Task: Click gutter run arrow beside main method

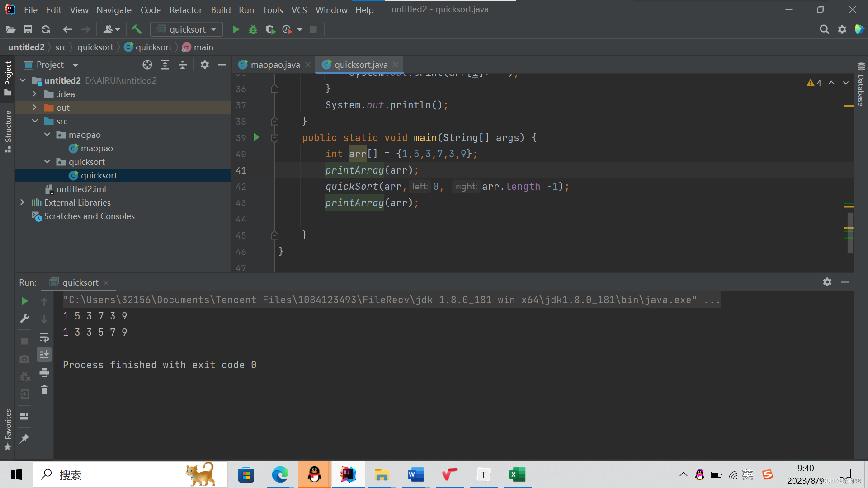Action: [x=256, y=137]
